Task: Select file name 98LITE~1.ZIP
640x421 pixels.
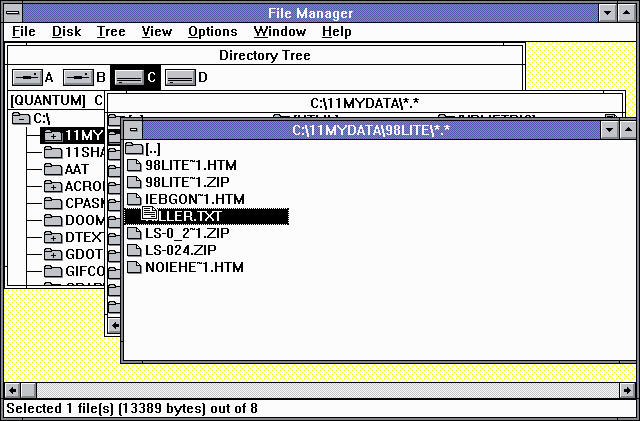Action: [x=187, y=182]
